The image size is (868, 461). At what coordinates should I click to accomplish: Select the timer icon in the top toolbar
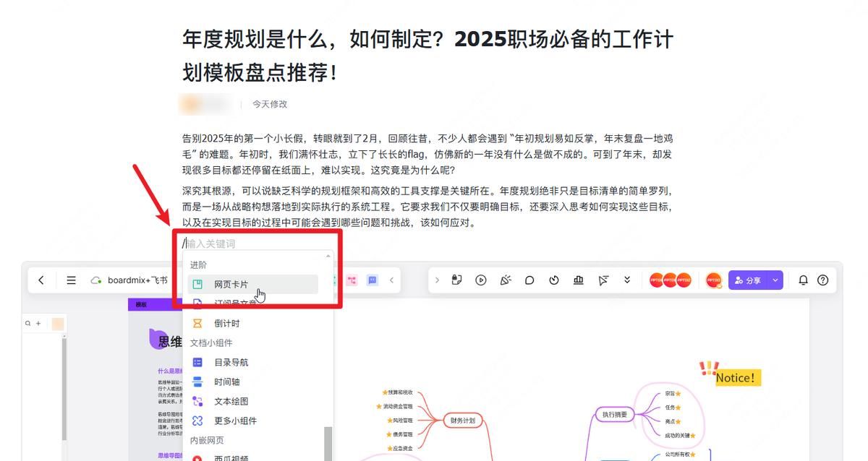(553, 280)
